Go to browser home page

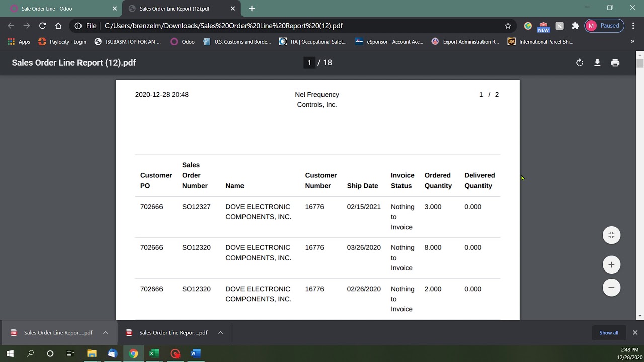tap(58, 26)
